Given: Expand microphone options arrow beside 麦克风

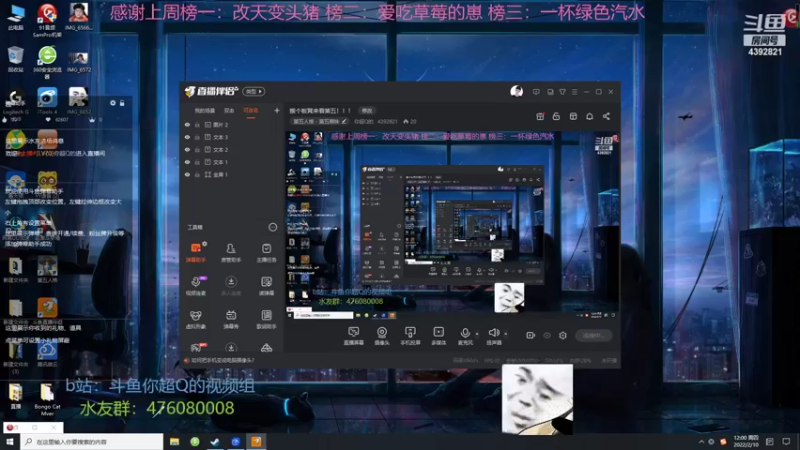Looking at the screenshot, I should 477,334.
